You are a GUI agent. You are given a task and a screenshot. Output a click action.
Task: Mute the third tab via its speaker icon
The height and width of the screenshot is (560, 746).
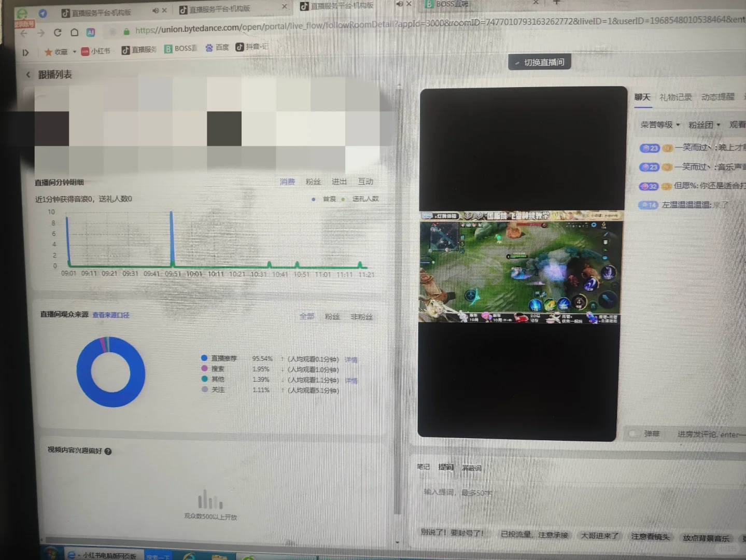399,4
